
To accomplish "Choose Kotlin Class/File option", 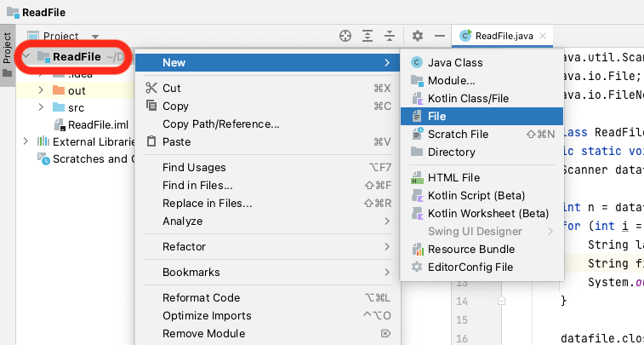I will (468, 98).
